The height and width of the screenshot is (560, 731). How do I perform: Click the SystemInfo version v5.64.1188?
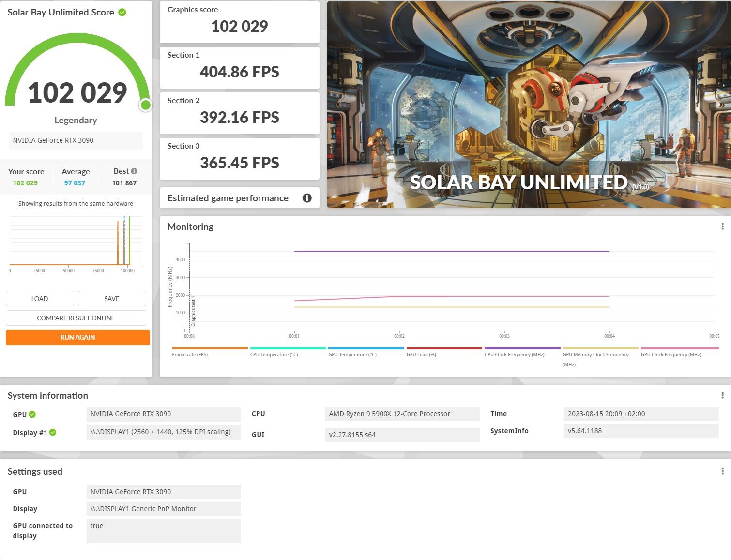pyautogui.click(x=641, y=431)
